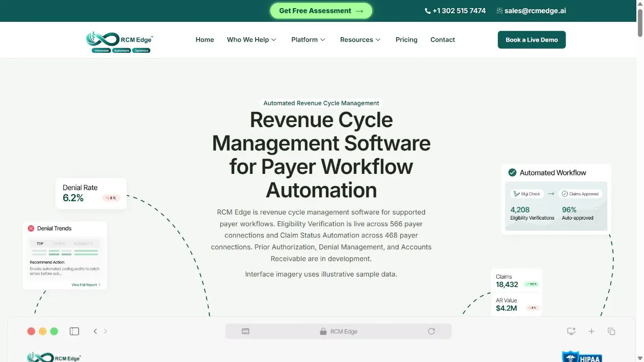Select the TOP tab in Denial Trends
This screenshot has height=362, width=644.
(x=40, y=244)
